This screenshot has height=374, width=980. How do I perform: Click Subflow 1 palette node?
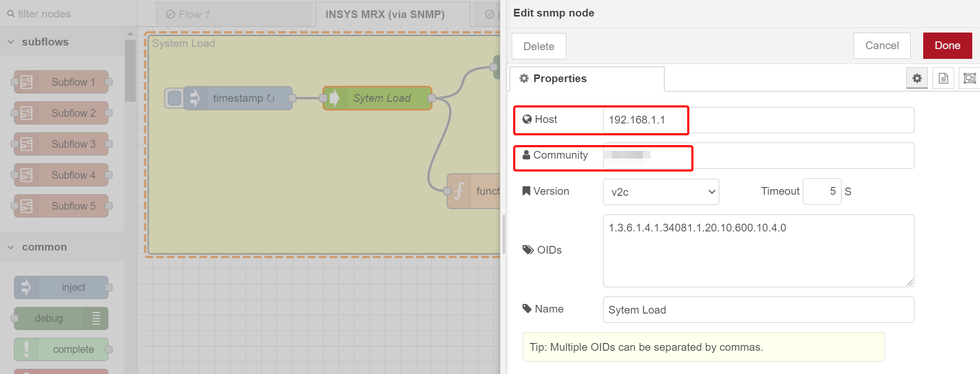[x=61, y=82]
